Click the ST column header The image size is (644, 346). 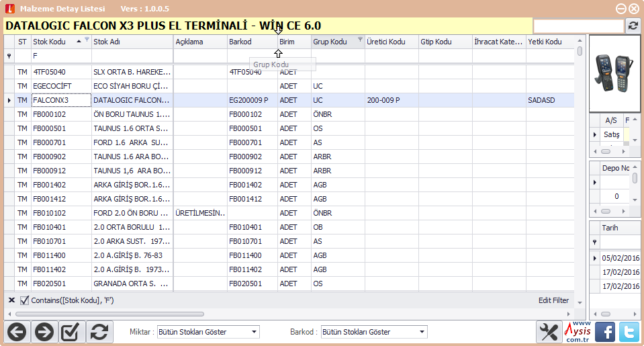coord(23,42)
